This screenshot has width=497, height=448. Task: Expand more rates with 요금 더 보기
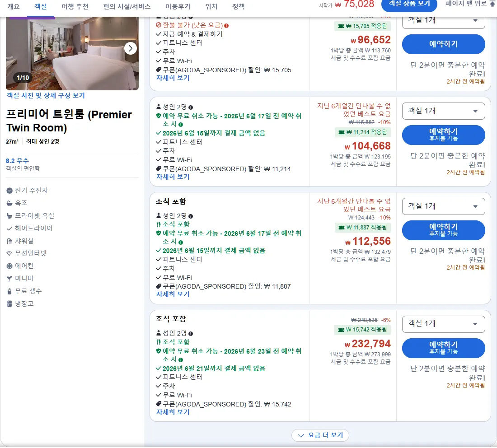320,435
